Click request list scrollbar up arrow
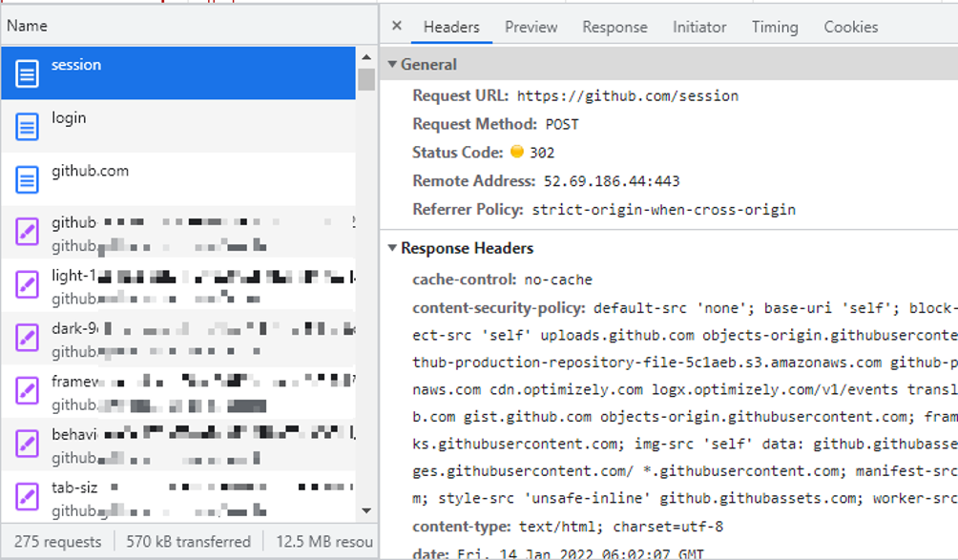The image size is (958, 560). [366, 57]
